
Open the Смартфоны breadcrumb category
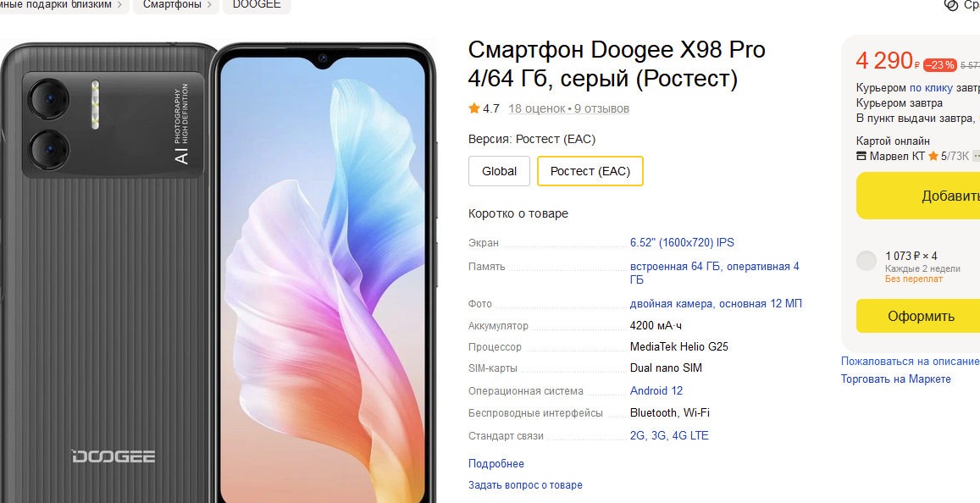point(176,5)
